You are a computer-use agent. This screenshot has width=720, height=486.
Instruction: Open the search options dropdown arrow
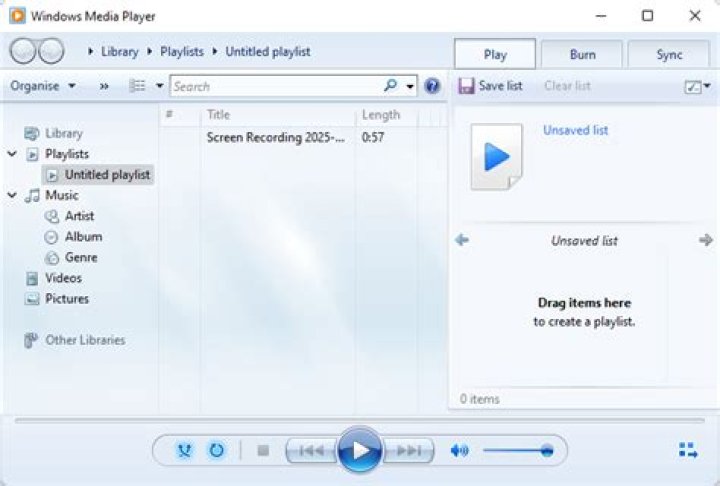tap(410, 86)
